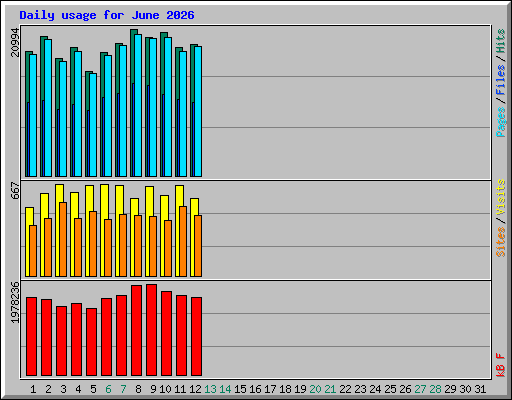This screenshot has height=400, width=512.
Task: Select day 8 on the date axis
Action: point(138,389)
